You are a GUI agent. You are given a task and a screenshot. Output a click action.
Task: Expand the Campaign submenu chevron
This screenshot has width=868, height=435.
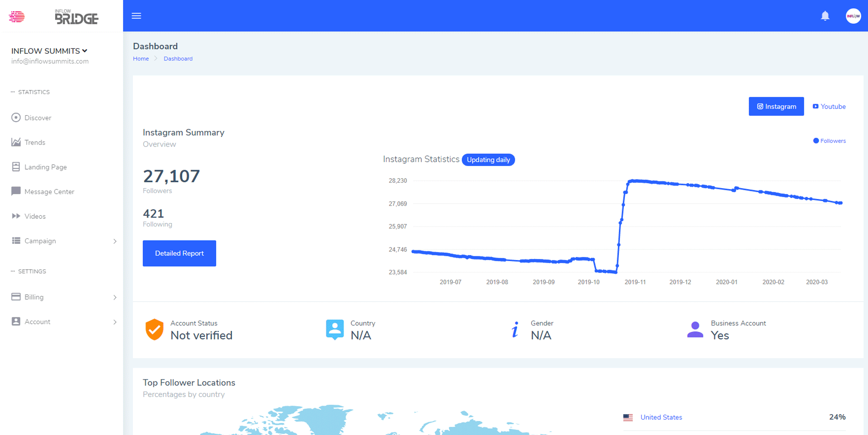click(115, 241)
